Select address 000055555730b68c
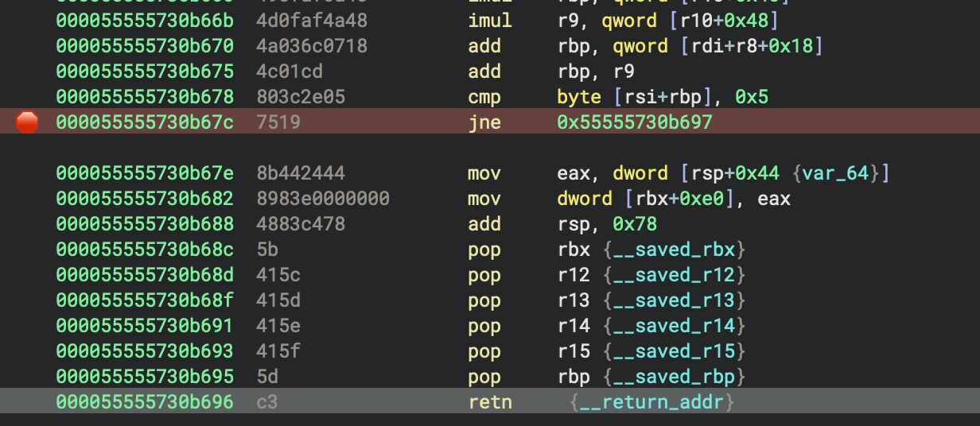 pos(145,250)
